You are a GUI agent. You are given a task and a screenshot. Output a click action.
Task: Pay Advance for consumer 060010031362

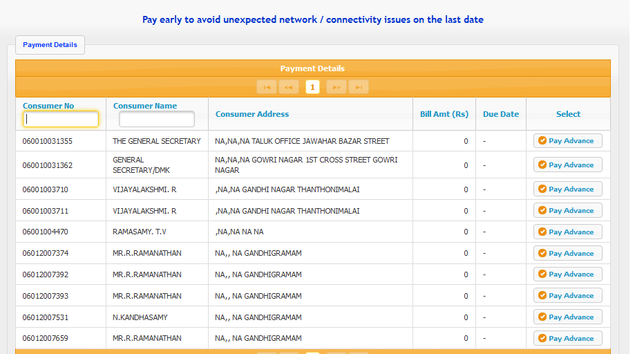click(x=567, y=165)
